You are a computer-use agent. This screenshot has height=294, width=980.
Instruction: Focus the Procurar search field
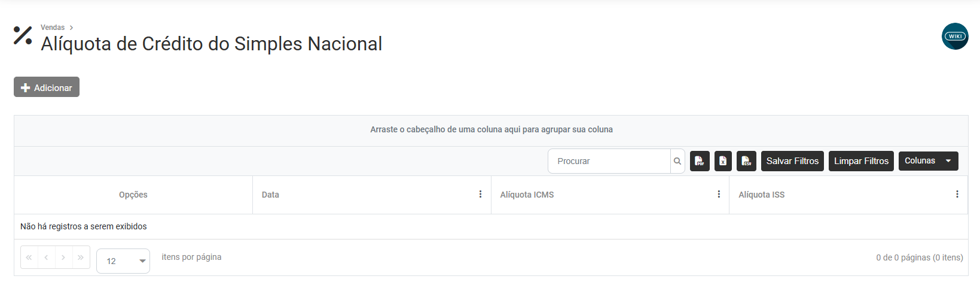609,161
